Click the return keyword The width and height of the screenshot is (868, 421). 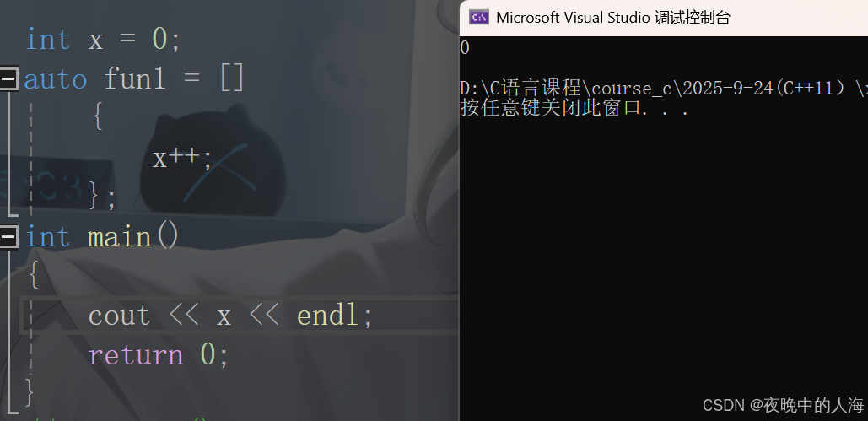(x=136, y=355)
